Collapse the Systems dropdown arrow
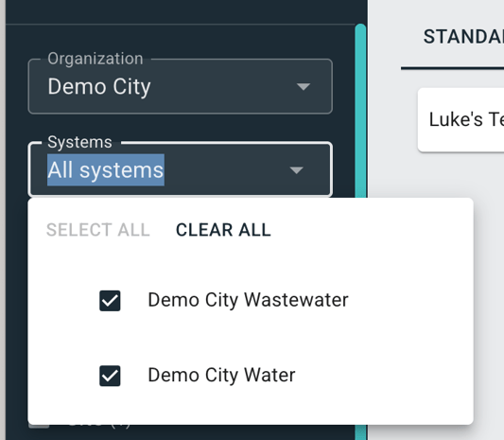This screenshot has height=440, width=504. point(296,169)
